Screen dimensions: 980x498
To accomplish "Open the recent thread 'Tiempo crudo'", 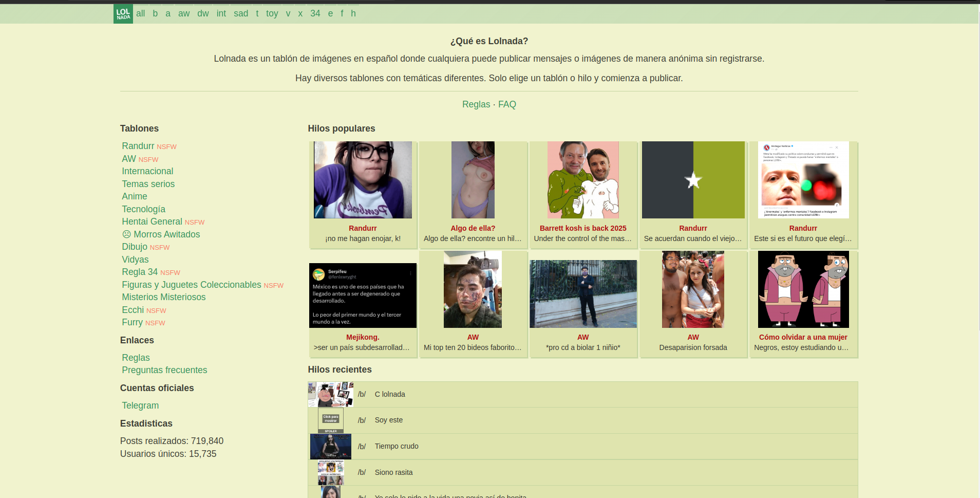I will click(396, 446).
